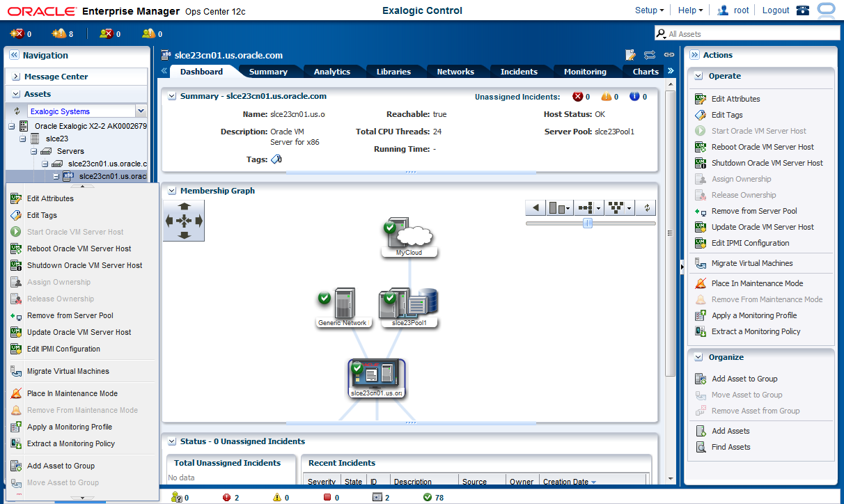Switch to the Analytics tab
The width and height of the screenshot is (844, 504).
click(332, 72)
